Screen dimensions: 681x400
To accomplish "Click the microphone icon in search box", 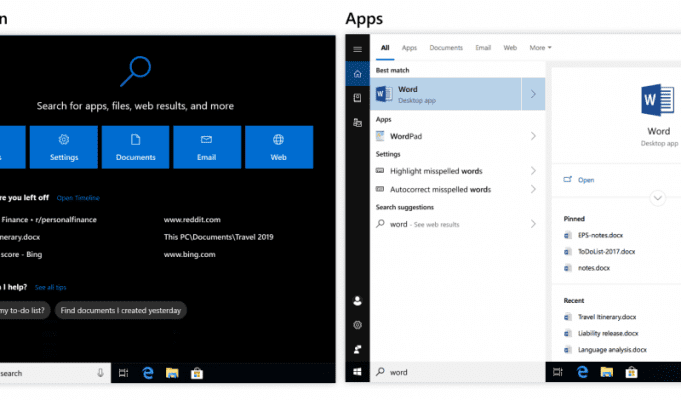I will (x=100, y=373).
